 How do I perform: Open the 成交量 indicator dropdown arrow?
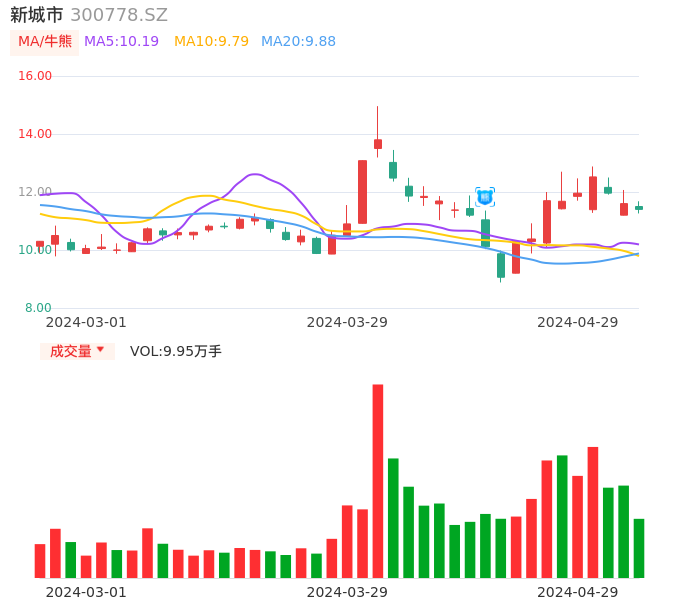[x=101, y=350]
